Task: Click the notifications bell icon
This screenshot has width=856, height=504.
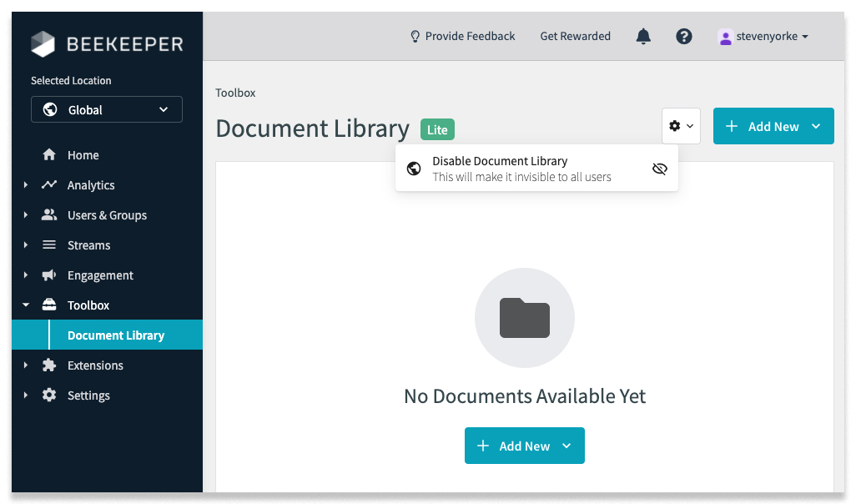Action: pos(642,36)
